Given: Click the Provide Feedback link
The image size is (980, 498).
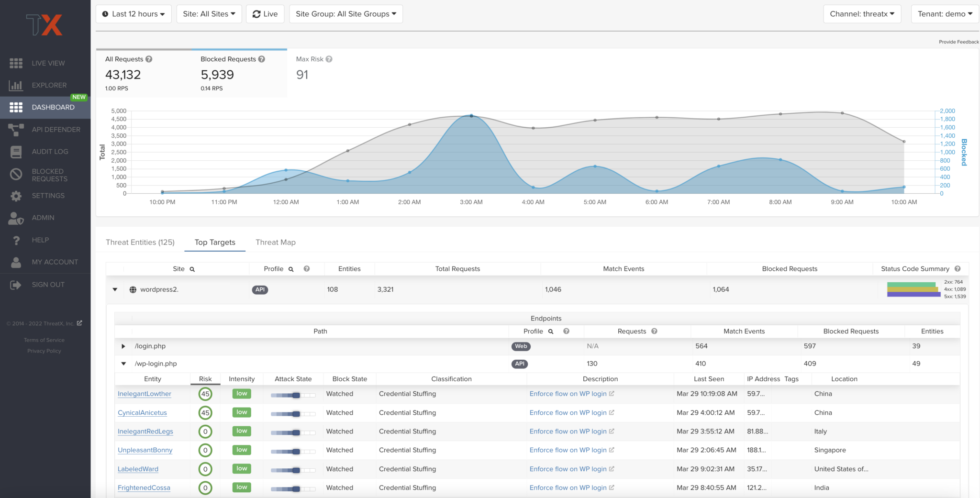Looking at the screenshot, I should 958,42.
